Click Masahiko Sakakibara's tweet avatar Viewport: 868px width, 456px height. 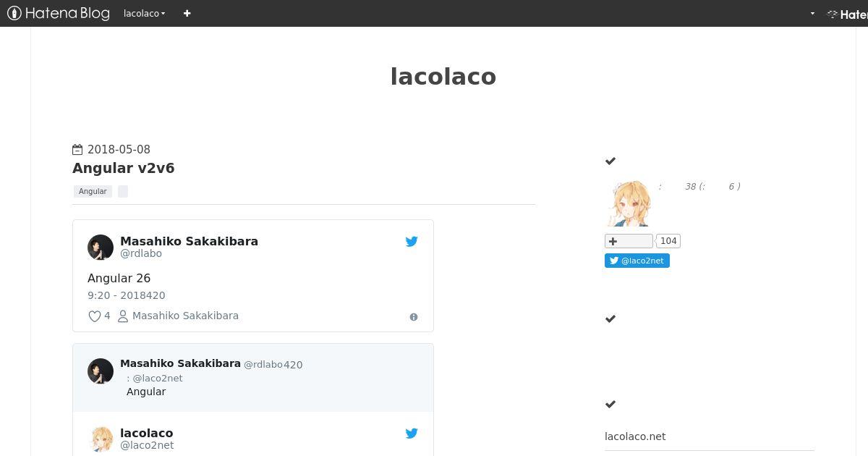101,247
